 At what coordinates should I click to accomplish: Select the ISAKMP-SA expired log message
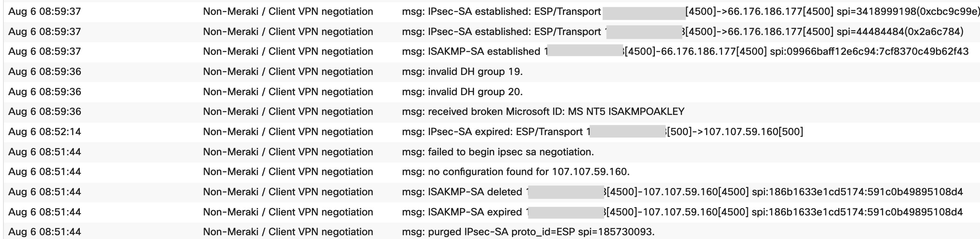tap(475, 212)
